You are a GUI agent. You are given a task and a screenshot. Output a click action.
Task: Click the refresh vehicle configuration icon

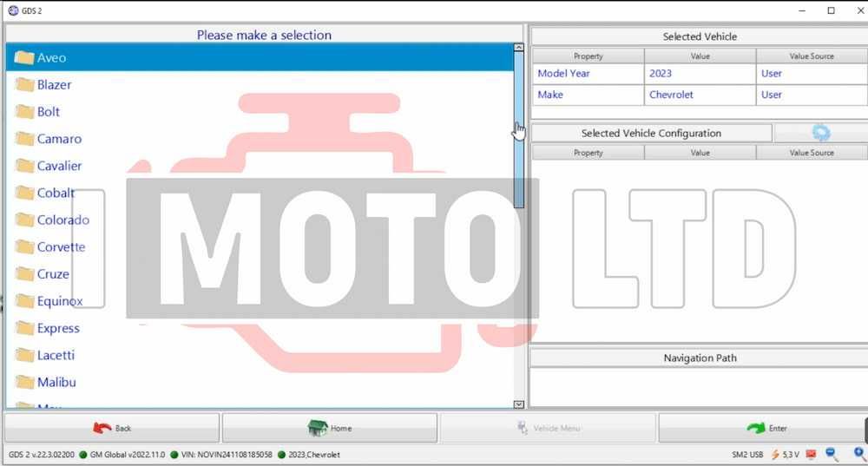coord(821,133)
